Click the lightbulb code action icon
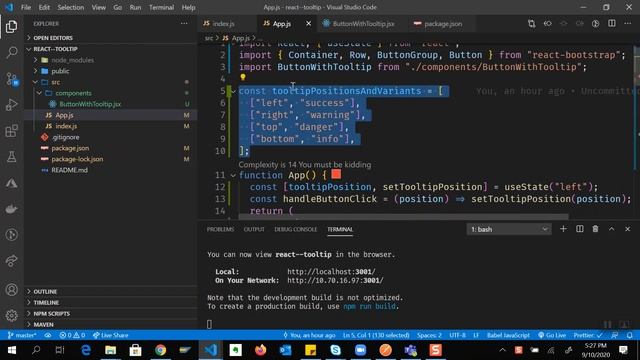This screenshot has height=360, width=640. (243, 77)
